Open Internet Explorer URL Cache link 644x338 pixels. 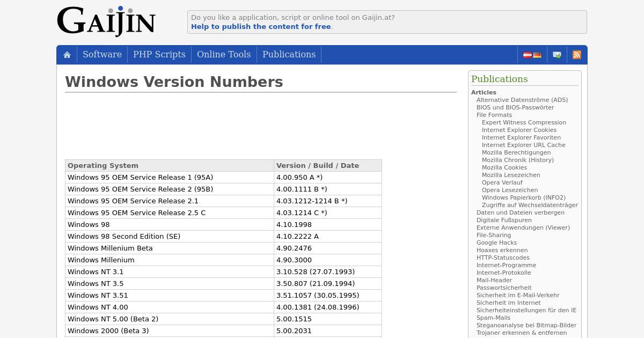pyautogui.click(x=524, y=145)
